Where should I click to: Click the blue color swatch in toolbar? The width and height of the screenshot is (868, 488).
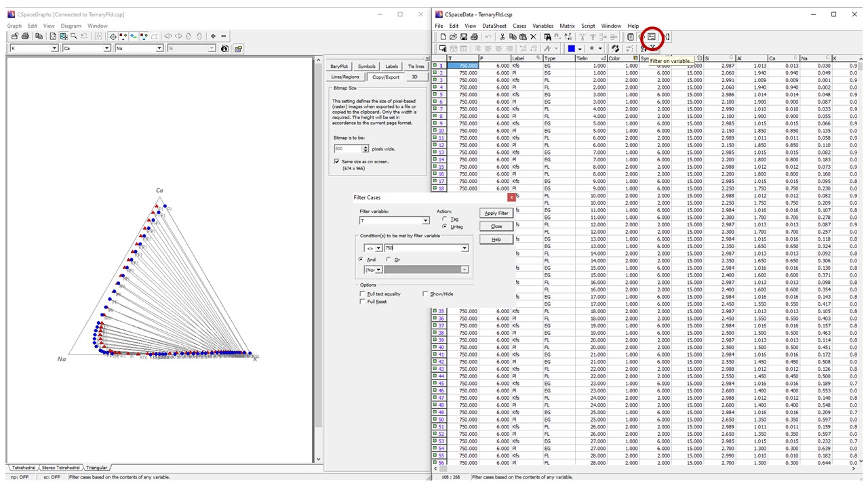click(572, 49)
